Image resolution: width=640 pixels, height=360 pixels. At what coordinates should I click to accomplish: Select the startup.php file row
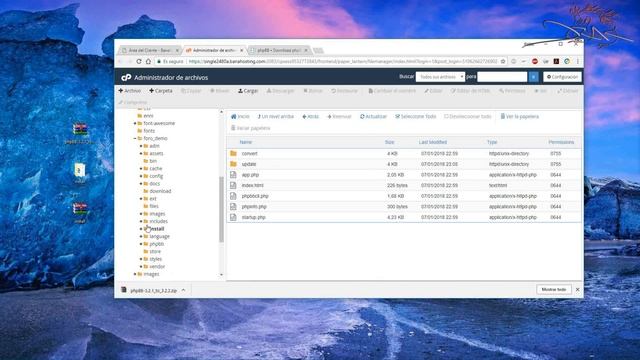pos(404,217)
